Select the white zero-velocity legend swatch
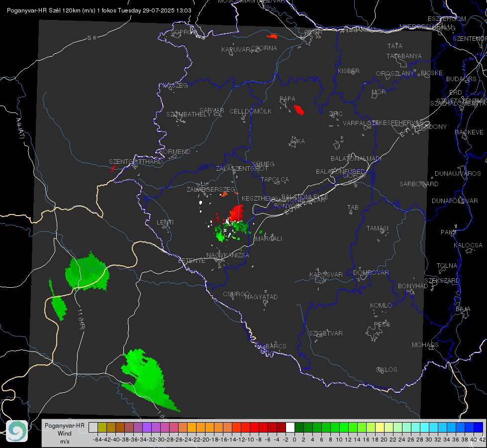The height and width of the screenshot is (448, 487). click(x=290, y=427)
